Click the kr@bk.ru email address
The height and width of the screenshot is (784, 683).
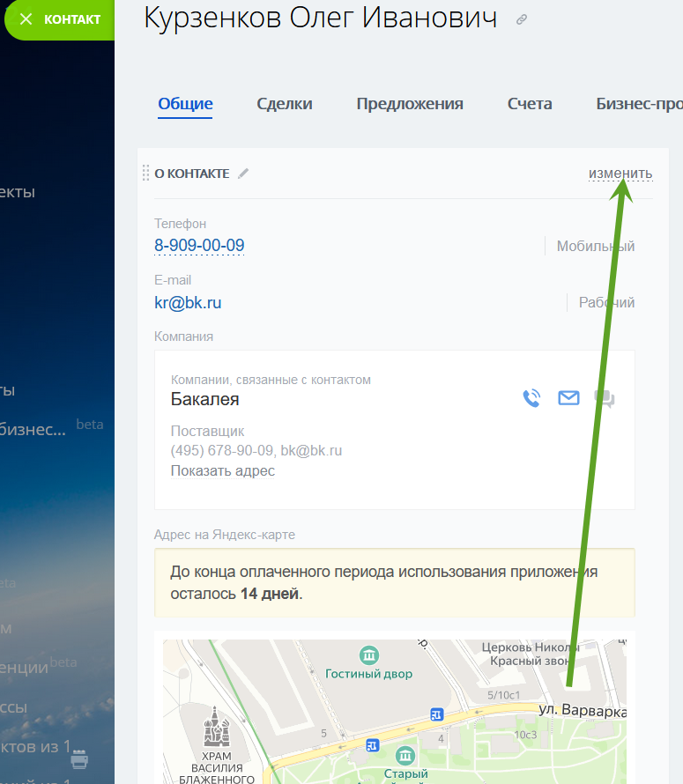[x=188, y=303]
